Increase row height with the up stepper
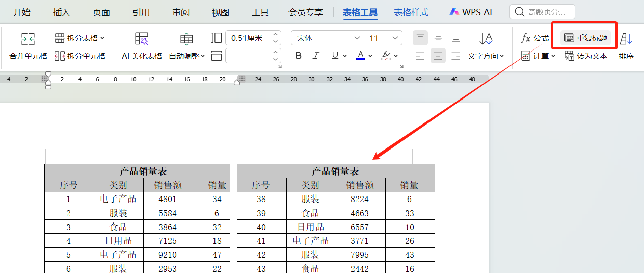 click(x=276, y=35)
